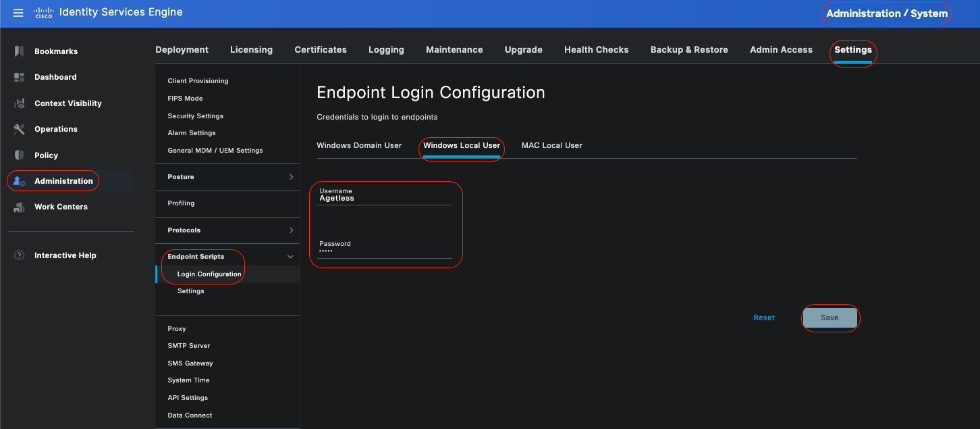Go to Work Centers in sidebar

coord(61,207)
